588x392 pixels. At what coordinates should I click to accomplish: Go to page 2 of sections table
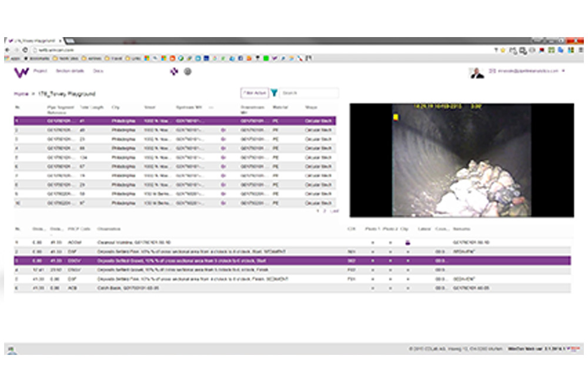click(324, 210)
